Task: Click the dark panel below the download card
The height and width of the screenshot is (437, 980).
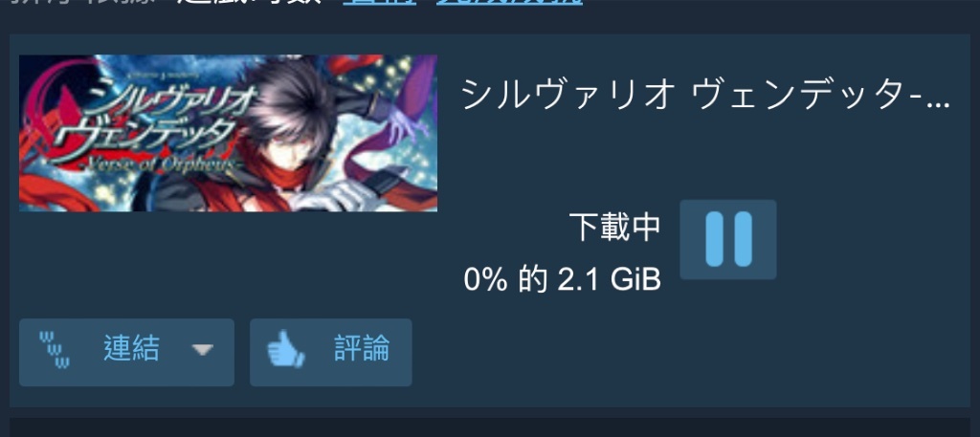Action: (490, 427)
